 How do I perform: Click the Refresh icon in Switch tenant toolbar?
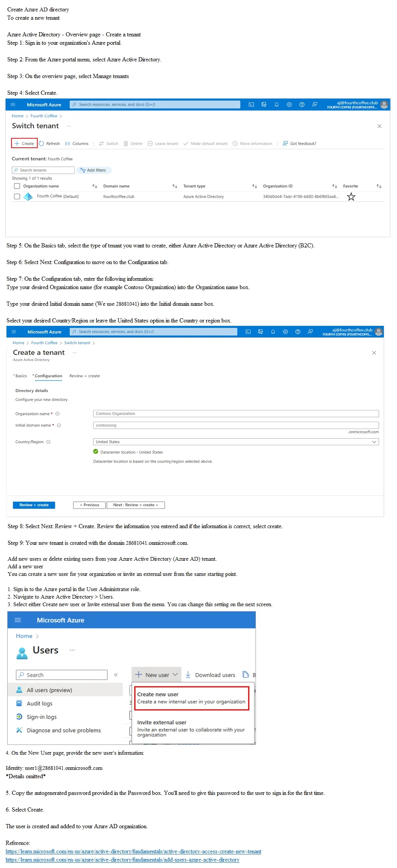pos(42,144)
